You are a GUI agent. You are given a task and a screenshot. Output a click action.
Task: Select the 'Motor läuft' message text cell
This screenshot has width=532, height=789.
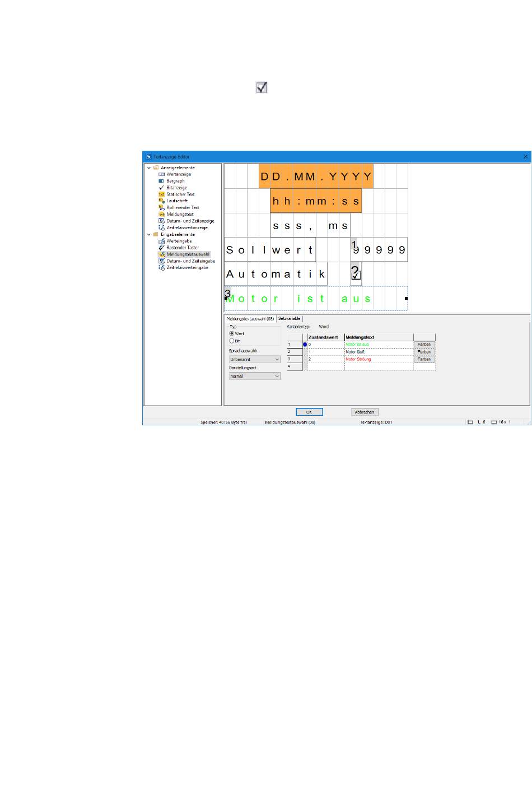[379, 352]
